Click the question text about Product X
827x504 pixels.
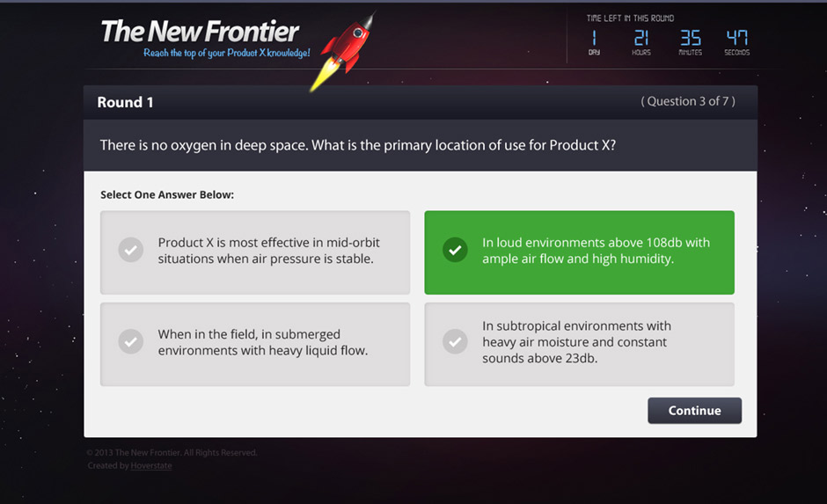pos(358,145)
